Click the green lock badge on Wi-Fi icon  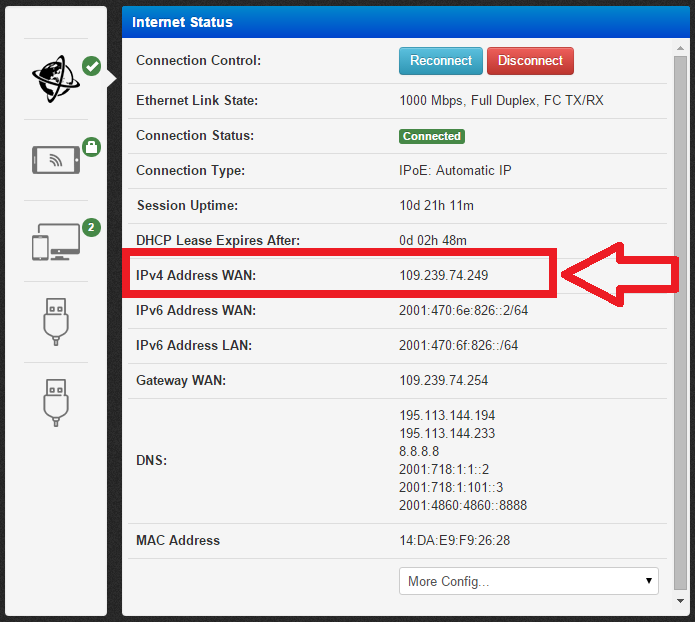tap(91, 147)
